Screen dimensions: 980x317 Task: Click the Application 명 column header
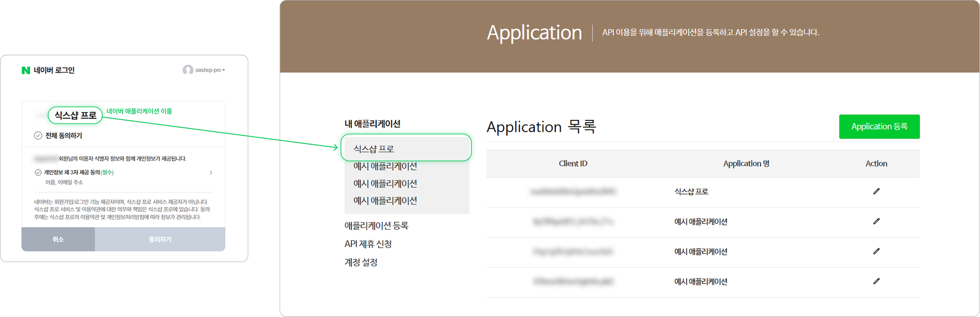tap(746, 164)
